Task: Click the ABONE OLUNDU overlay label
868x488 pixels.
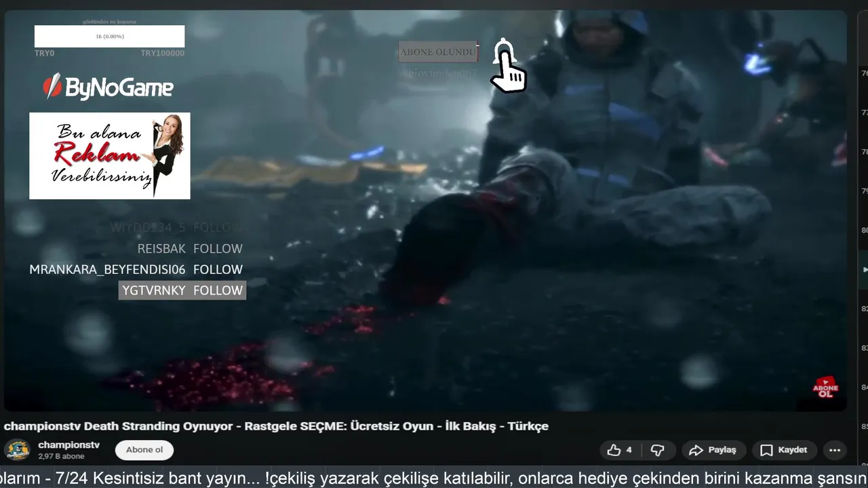Action: (438, 52)
